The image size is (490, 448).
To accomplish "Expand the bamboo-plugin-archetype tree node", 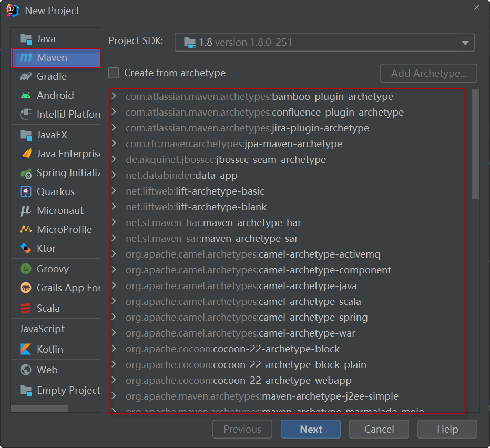I will point(114,97).
